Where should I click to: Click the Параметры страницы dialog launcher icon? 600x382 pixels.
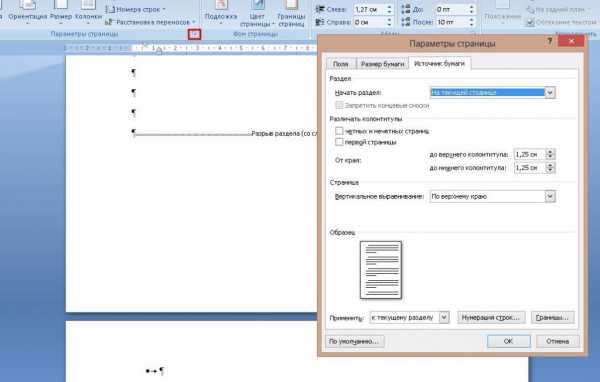pyautogui.click(x=195, y=34)
